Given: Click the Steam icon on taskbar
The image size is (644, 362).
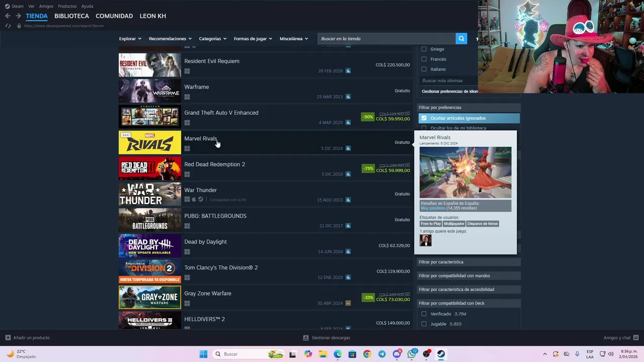Looking at the screenshot, I should (441, 354).
